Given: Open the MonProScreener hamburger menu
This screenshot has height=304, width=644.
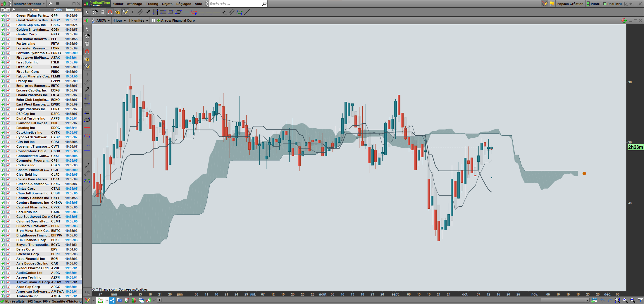Looking at the screenshot, I should 58,4.
